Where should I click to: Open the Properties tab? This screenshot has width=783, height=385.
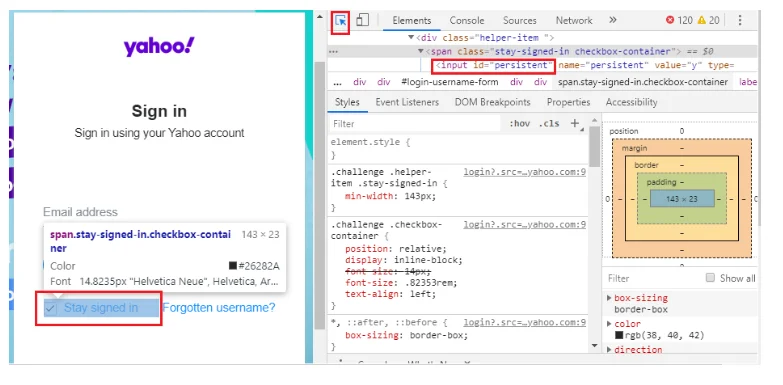click(568, 102)
